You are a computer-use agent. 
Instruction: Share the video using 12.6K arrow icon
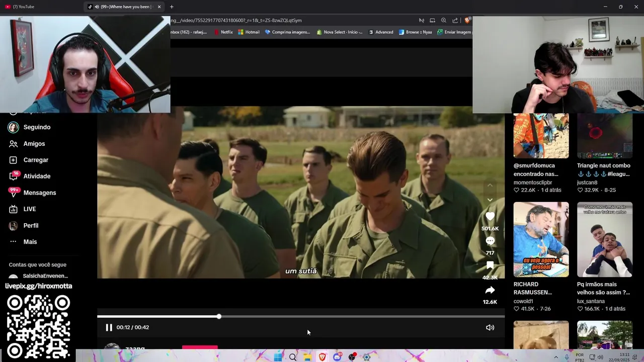[x=490, y=290]
